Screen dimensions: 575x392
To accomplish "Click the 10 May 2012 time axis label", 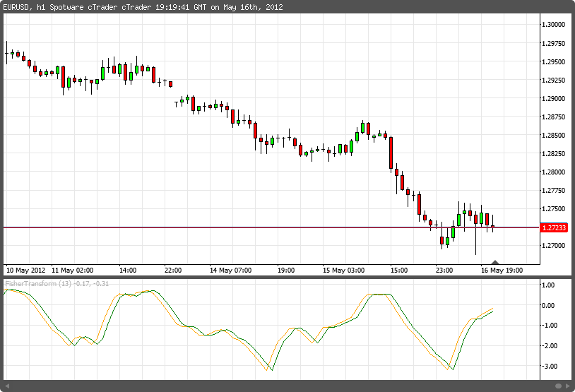I will (25, 270).
